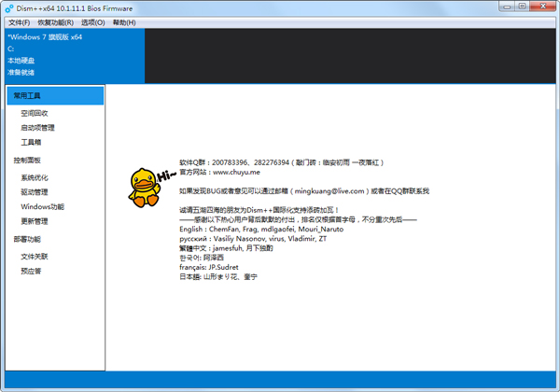Open 启动项管理 in the sidebar
This screenshot has height=392, width=560.
37,128
